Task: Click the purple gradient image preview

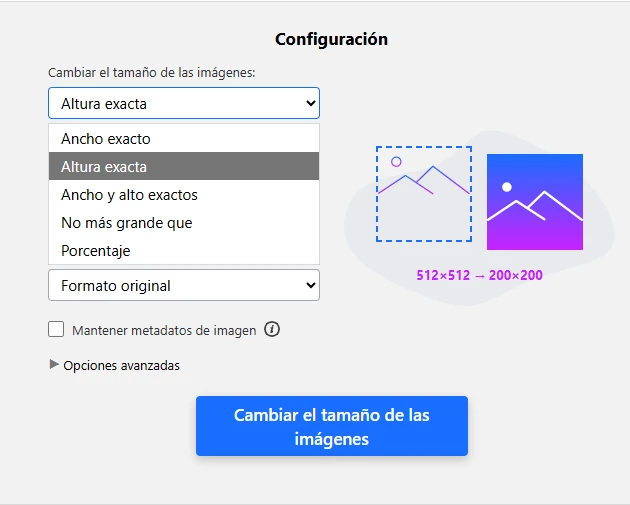Action: click(x=534, y=201)
